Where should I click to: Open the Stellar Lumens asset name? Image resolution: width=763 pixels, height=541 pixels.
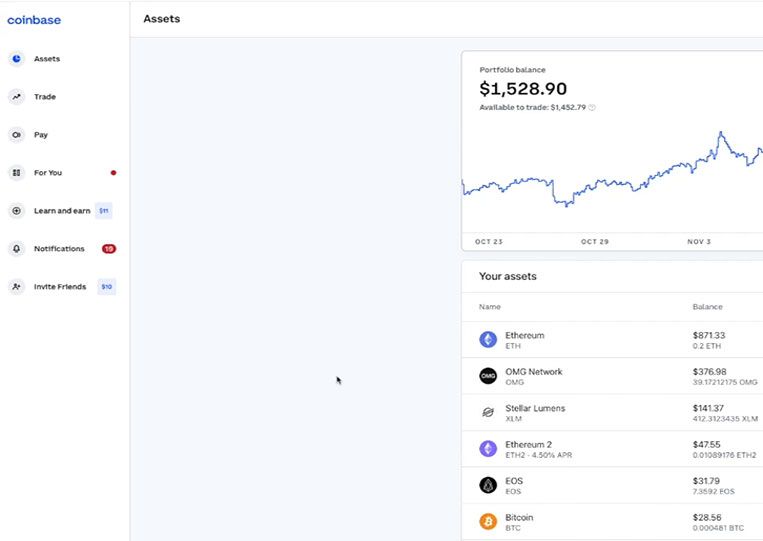535,408
